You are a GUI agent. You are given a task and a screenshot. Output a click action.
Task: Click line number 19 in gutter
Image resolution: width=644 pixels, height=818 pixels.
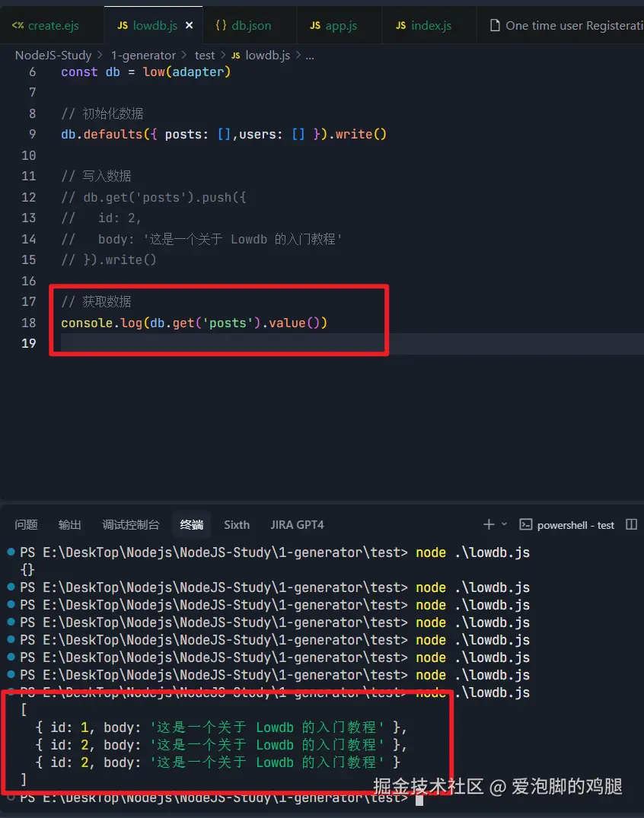point(29,343)
